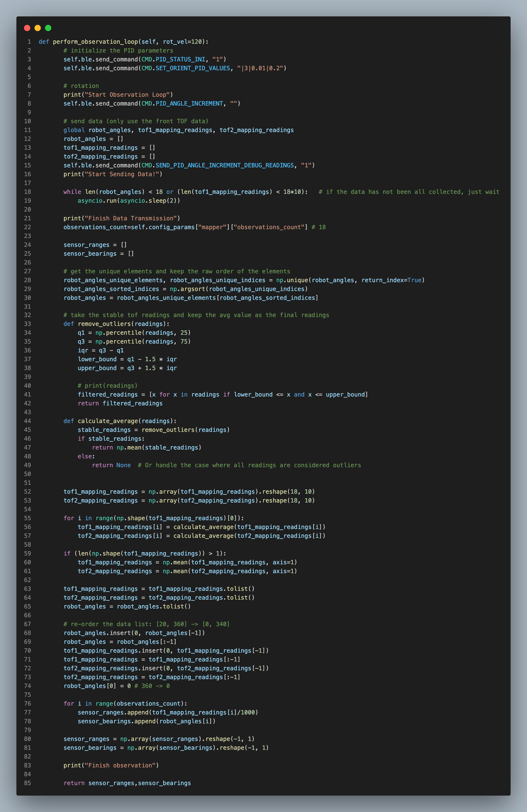Click the upper_bound assignment on line 38
Screen dimensions: 527x812
point(127,368)
